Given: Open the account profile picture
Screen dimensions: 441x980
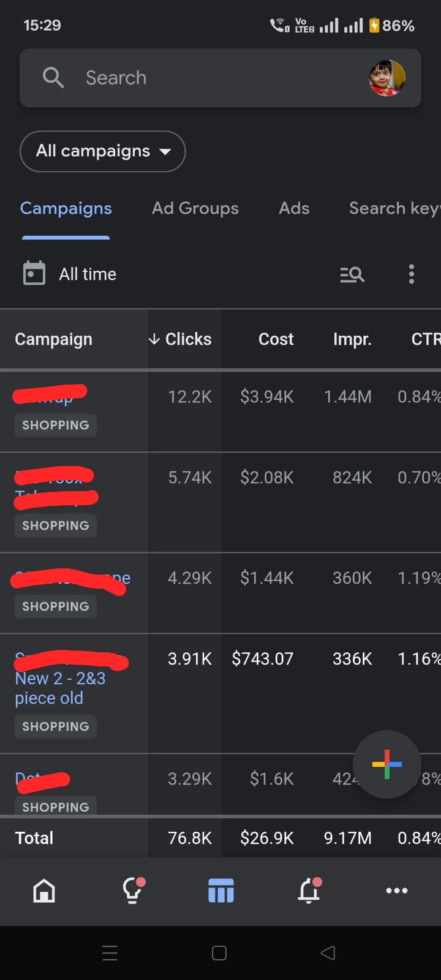Looking at the screenshot, I should tap(386, 78).
